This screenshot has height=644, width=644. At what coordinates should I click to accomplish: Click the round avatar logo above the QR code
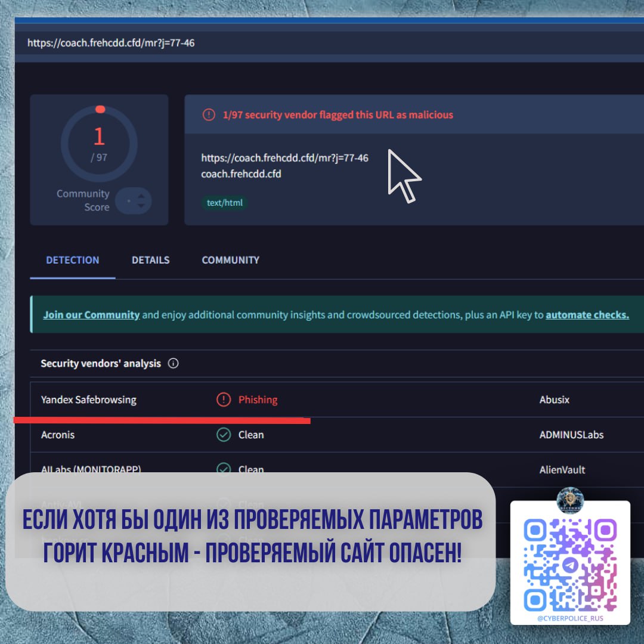[x=570, y=500]
